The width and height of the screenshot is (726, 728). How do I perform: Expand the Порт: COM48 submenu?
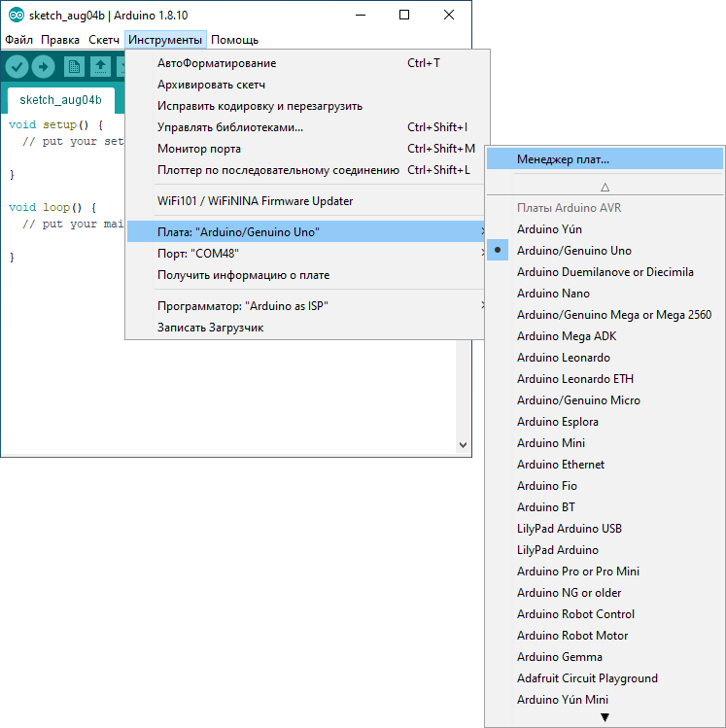coord(306,254)
